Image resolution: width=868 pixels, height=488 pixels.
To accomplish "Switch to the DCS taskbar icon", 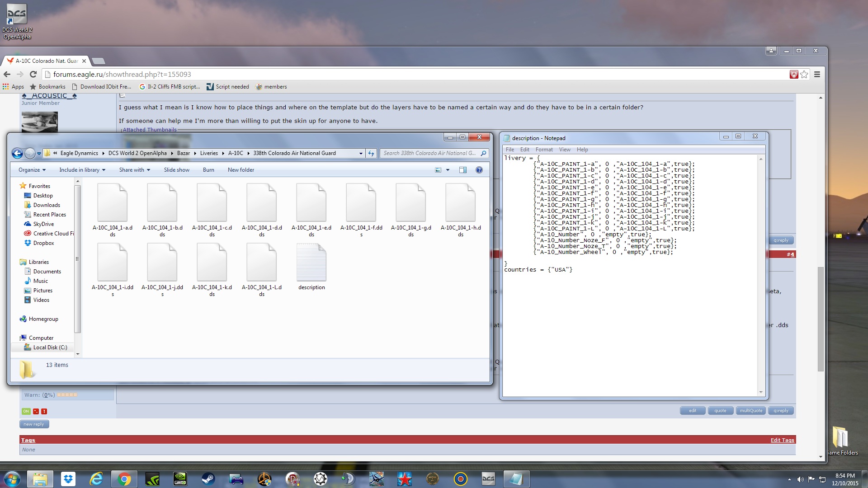I will point(488,479).
